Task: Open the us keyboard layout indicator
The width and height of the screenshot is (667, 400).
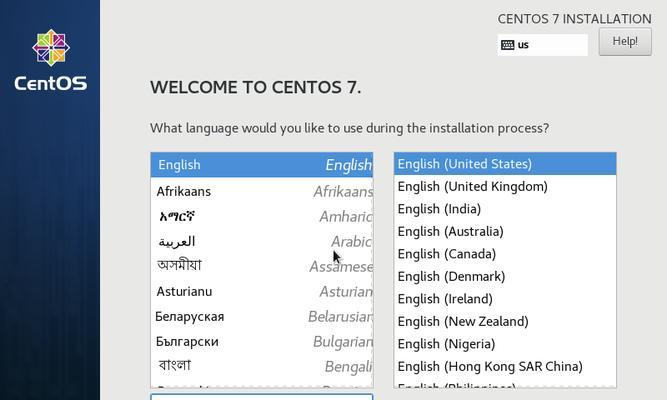Action: coord(543,45)
